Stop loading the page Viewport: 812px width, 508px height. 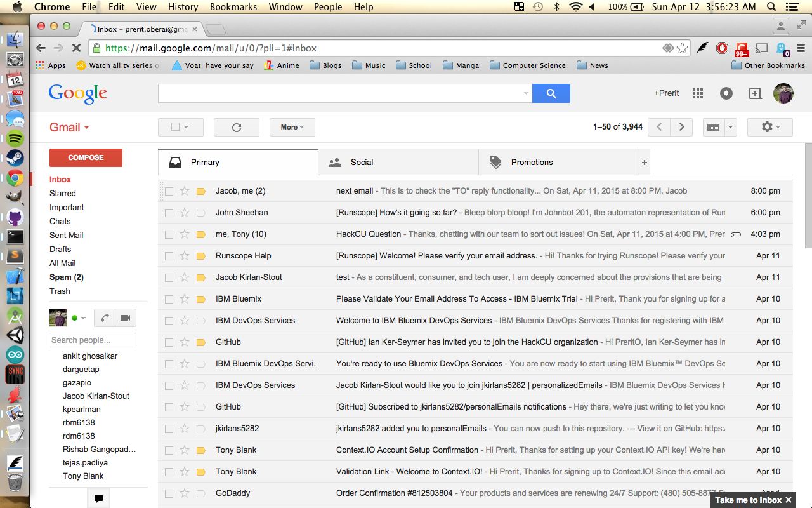pos(75,48)
